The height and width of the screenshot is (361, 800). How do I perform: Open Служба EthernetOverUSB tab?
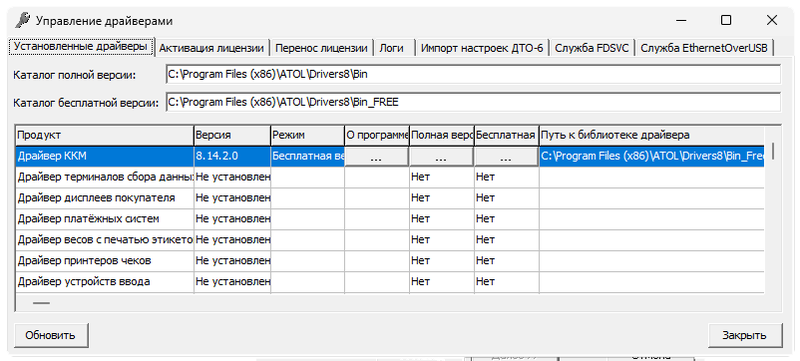(x=704, y=48)
